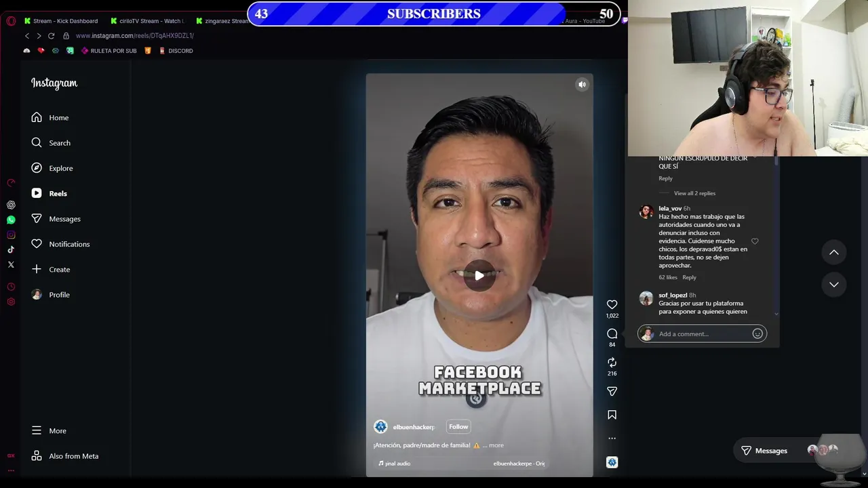Screen dimensions: 868x488
Task: Open elbuenhackerpe profile name on reel
Action: [414, 427]
